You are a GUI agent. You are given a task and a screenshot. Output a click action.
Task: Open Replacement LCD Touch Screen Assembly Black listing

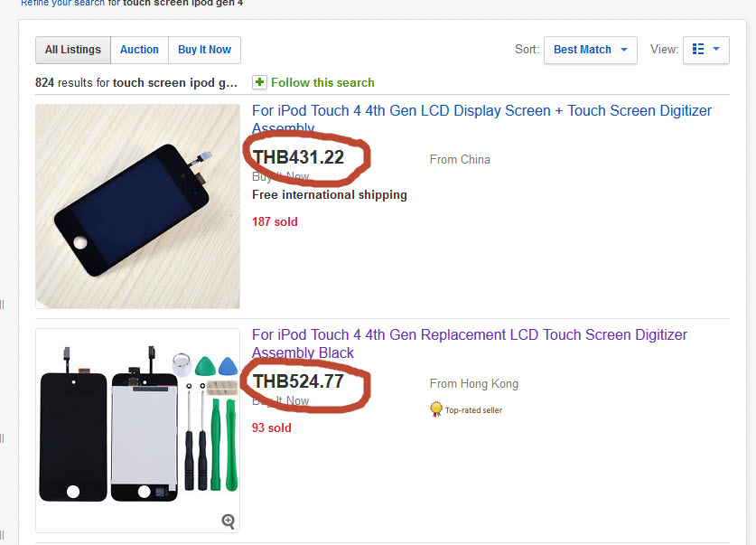469,335
